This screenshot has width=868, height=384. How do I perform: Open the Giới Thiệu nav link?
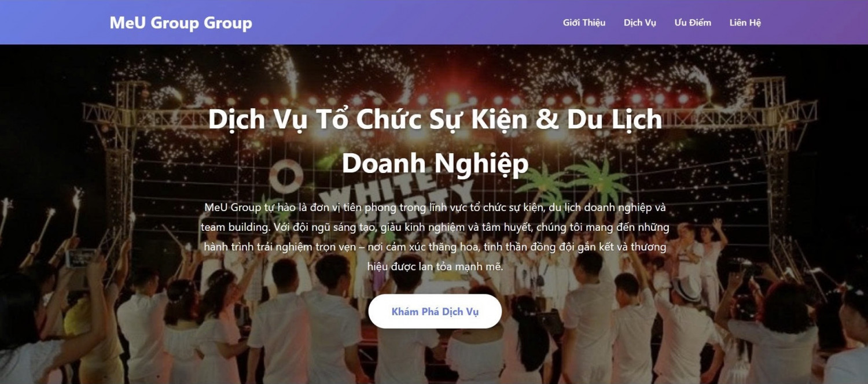click(584, 23)
